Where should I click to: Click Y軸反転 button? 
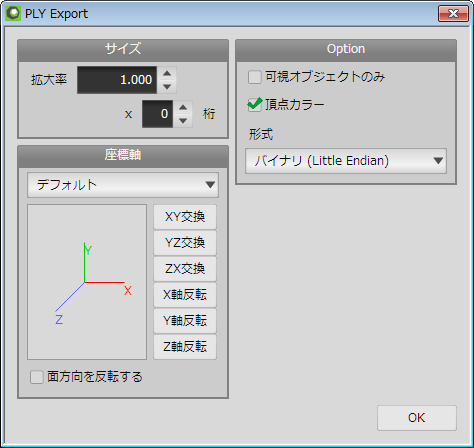(x=185, y=321)
